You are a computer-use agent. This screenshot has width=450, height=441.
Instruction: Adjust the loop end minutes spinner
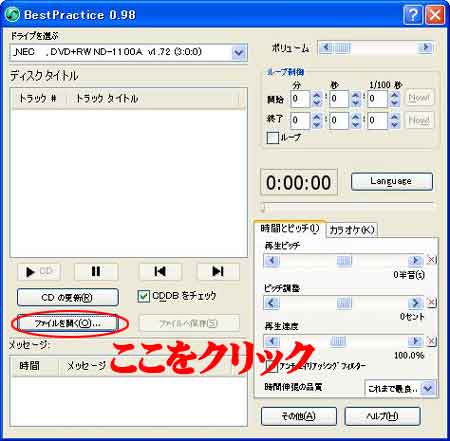(316, 120)
